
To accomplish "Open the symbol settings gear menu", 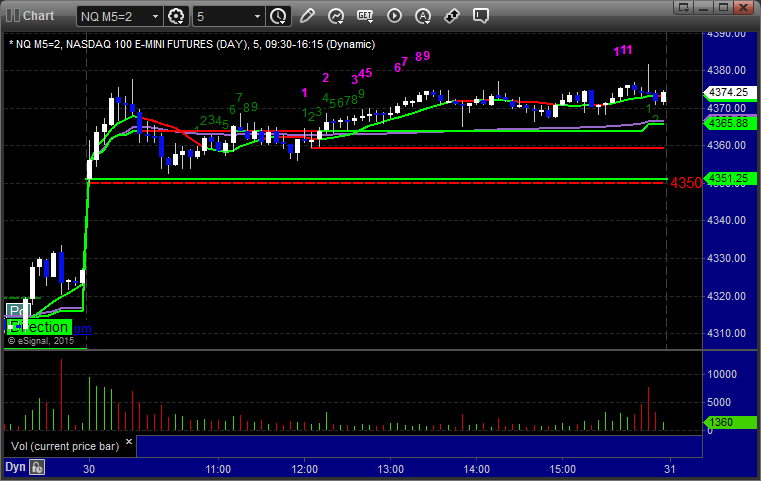I will pos(176,16).
